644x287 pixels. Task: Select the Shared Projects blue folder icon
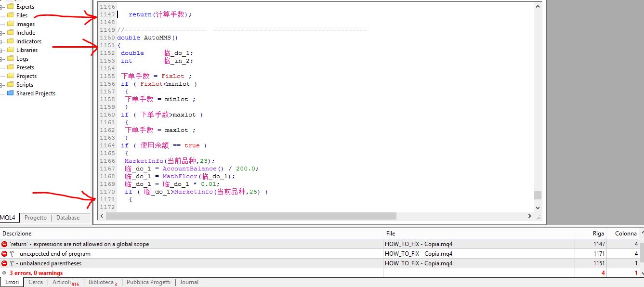[x=10, y=93]
